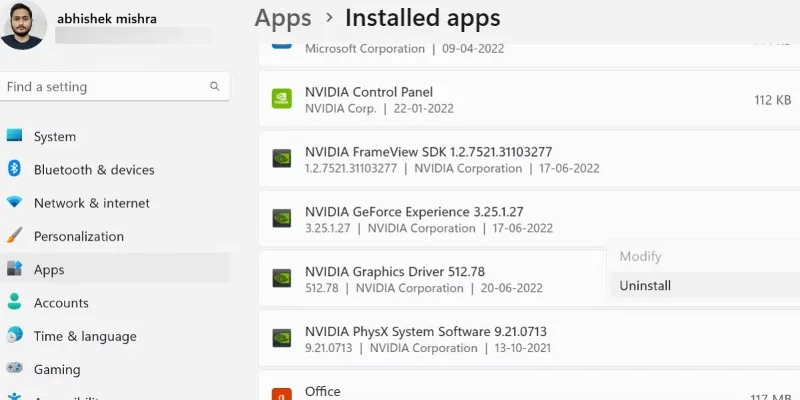Click the Apps breadcrumb link
This screenshot has width=800, height=400.
tap(283, 18)
